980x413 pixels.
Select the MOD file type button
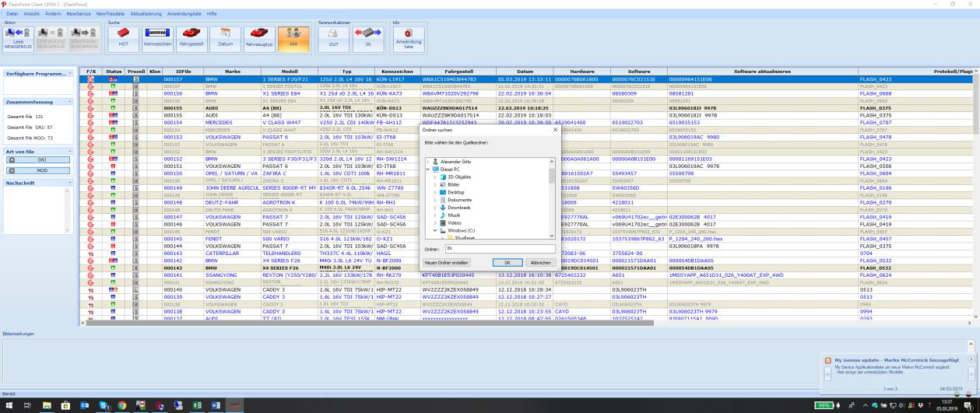click(x=37, y=170)
